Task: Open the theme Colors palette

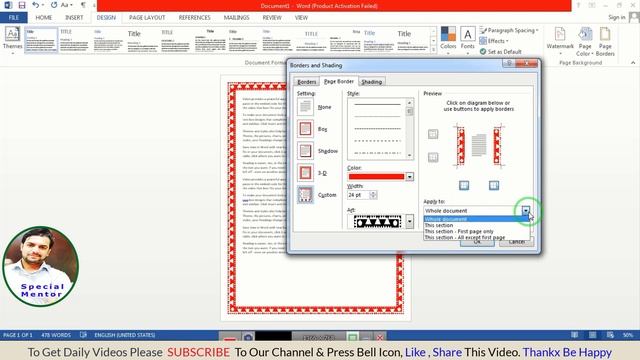Action: (448, 38)
